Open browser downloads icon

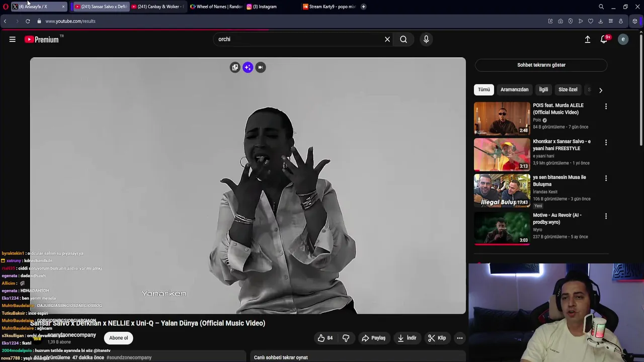pos(600,21)
